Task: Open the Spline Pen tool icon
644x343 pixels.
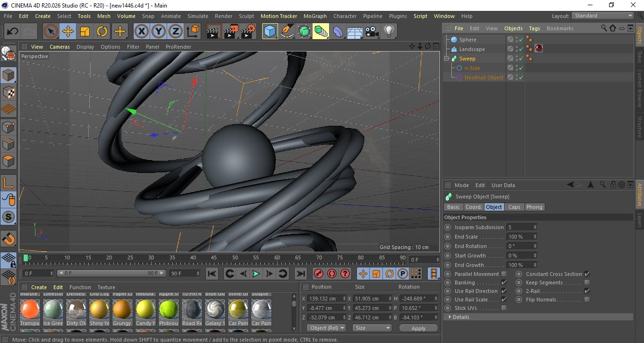Action: [x=287, y=32]
